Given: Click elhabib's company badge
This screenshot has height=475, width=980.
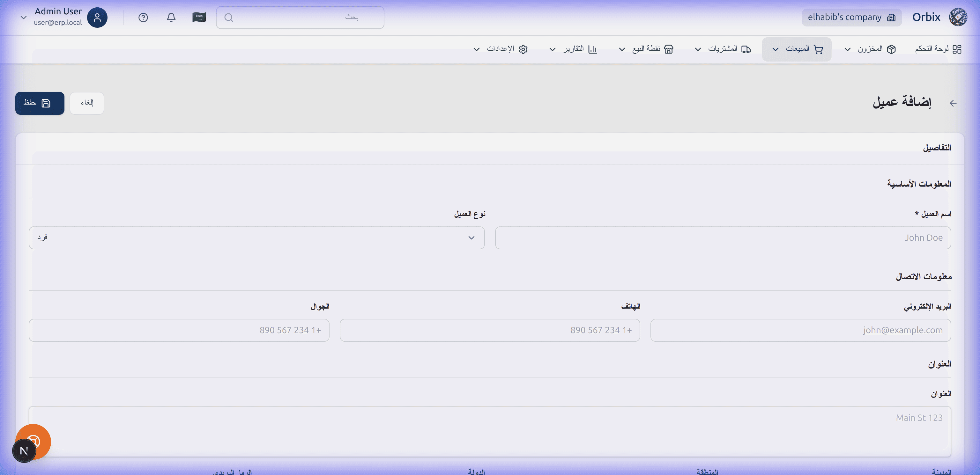Looking at the screenshot, I should click(x=851, y=17).
